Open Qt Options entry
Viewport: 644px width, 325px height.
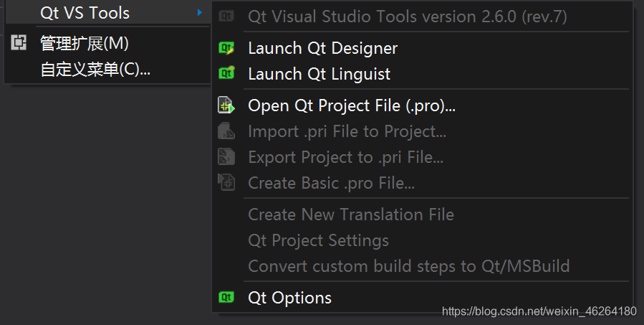click(289, 298)
